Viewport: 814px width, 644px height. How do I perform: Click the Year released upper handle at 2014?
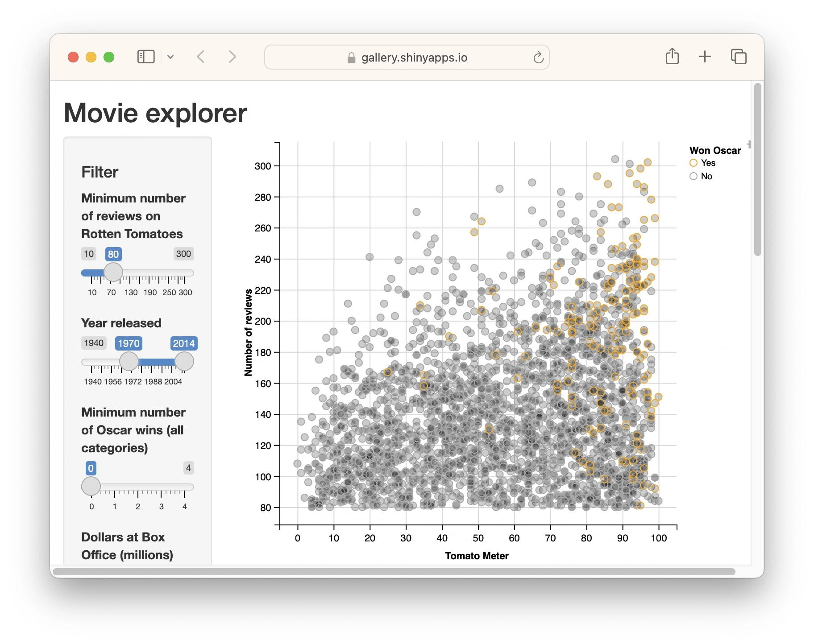point(184,361)
